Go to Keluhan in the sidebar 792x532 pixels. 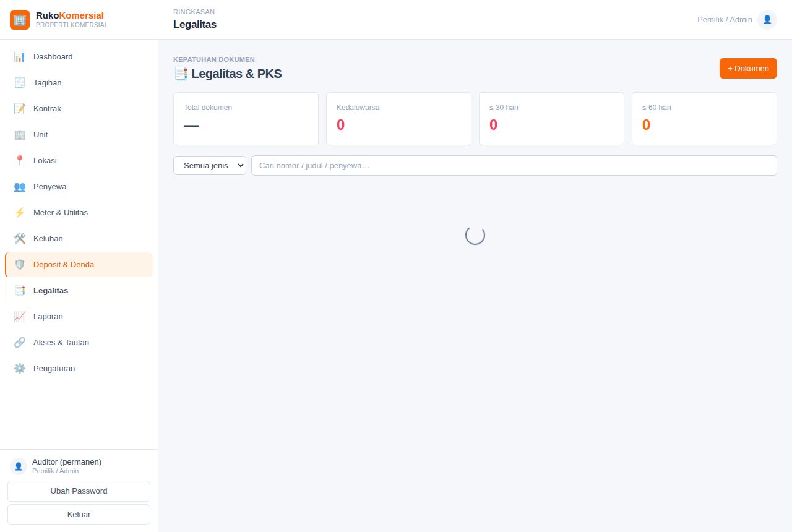tap(79, 239)
